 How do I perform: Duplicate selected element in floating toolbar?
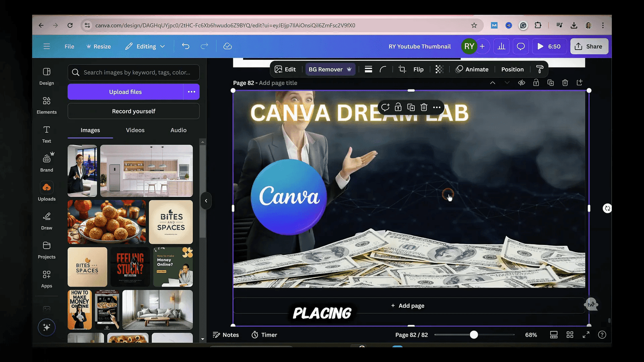click(411, 107)
